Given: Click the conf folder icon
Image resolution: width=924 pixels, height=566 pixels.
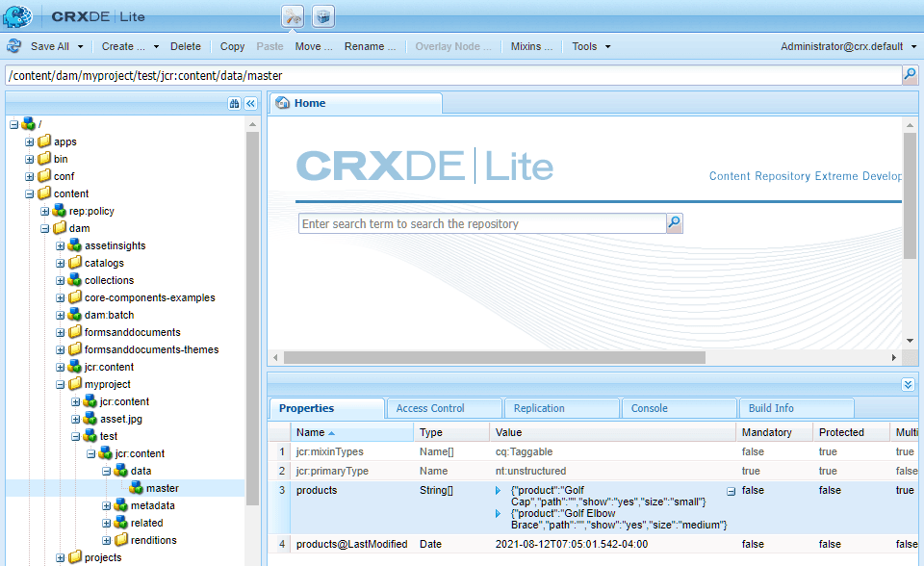Looking at the screenshot, I should point(44,176).
